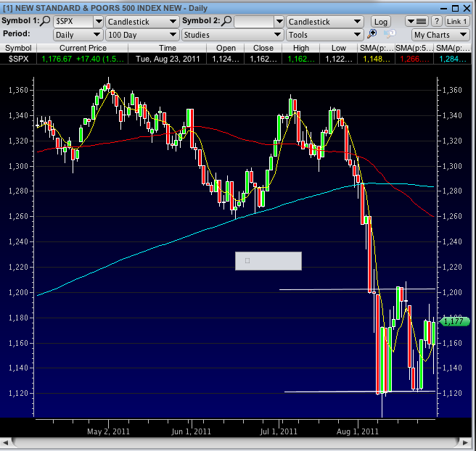Open the My Charts button

click(x=435, y=34)
